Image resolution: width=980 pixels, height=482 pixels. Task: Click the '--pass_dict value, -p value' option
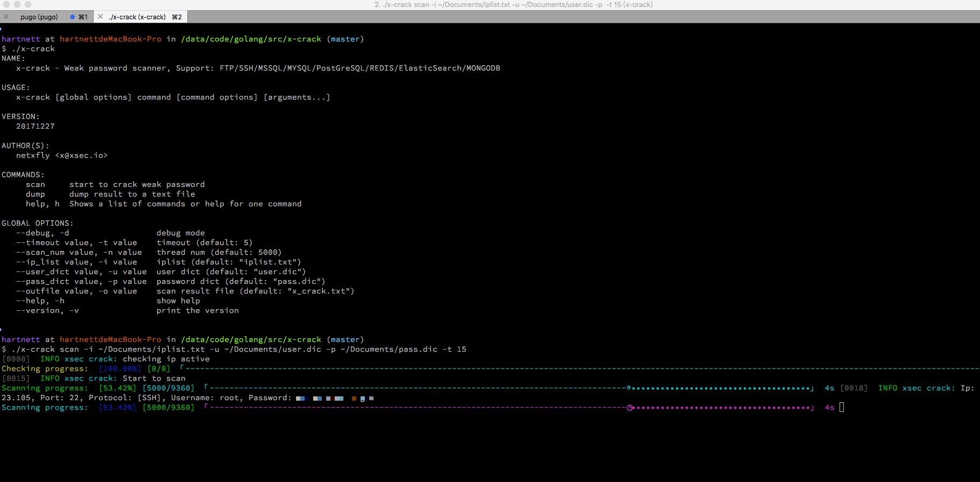(x=81, y=281)
